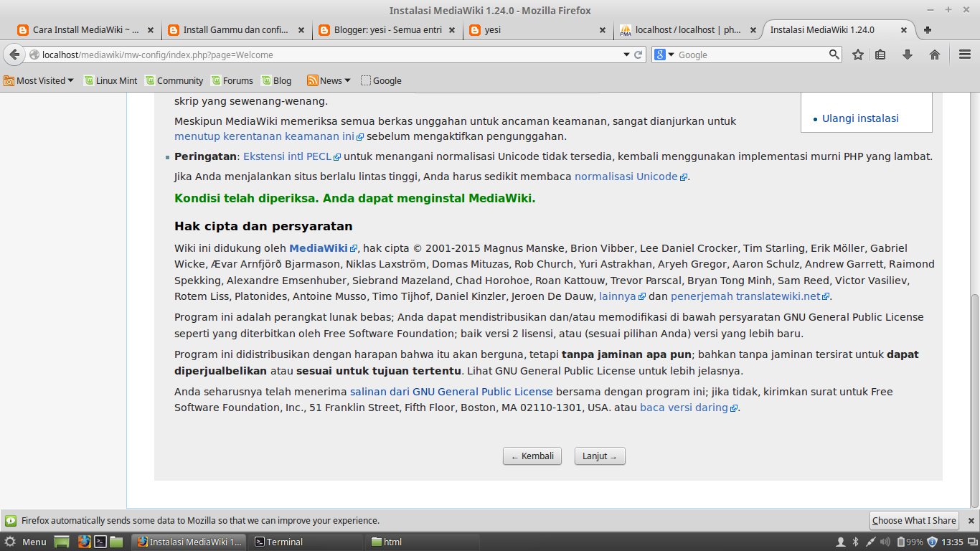Open the Google bookmark
980x551 pixels.
pyautogui.click(x=381, y=80)
